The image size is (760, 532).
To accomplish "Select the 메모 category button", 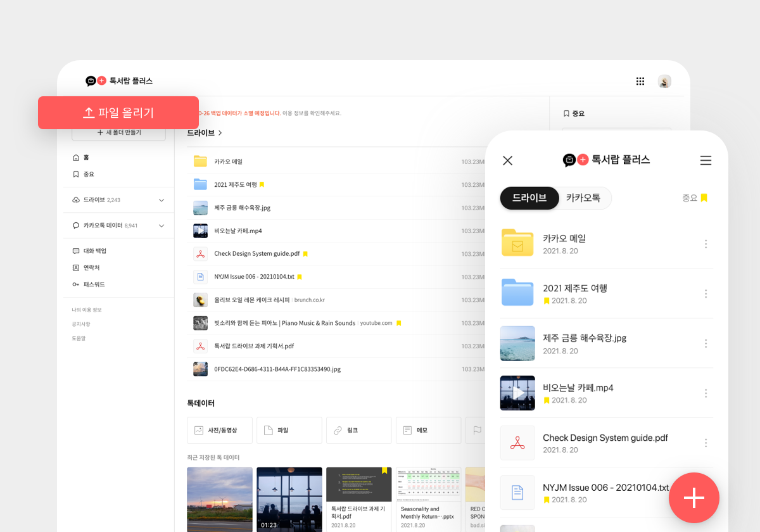I will 429,430.
